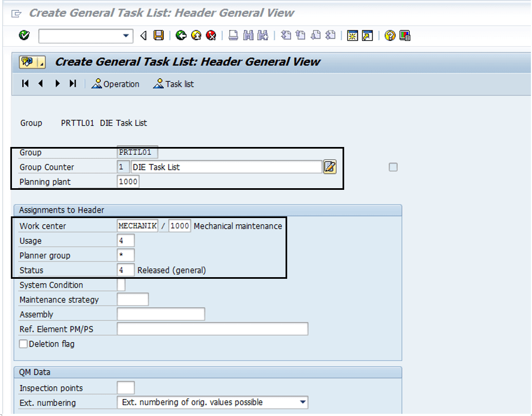This screenshot has width=532, height=416.
Task: Click the Find Next binoculars icon
Action: (263, 35)
